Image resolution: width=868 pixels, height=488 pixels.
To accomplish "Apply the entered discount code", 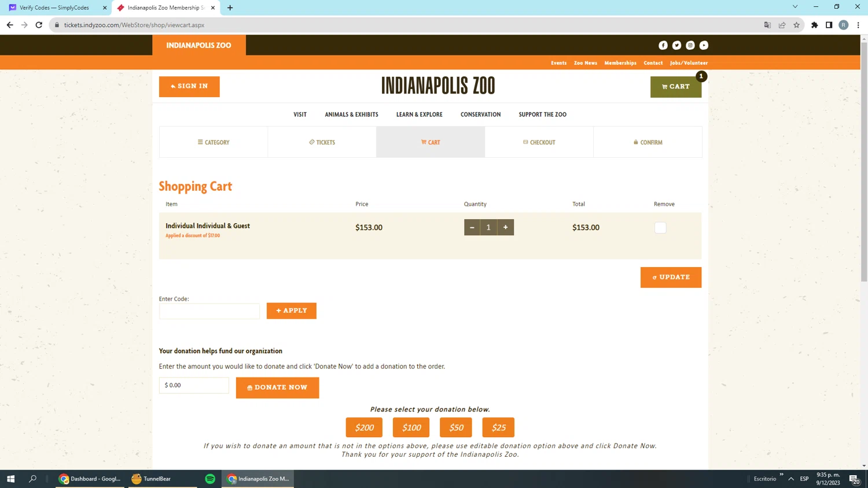I will point(292,310).
